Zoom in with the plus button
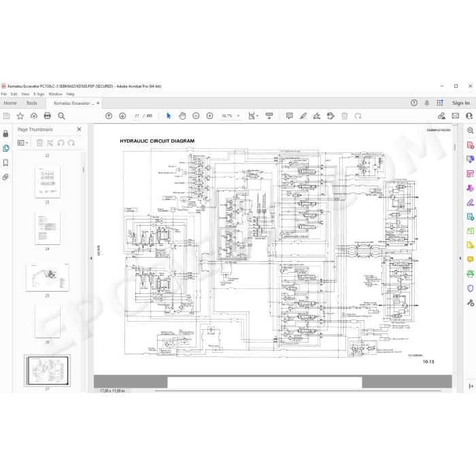Viewport: 476px width, 476px height. [209, 116]
